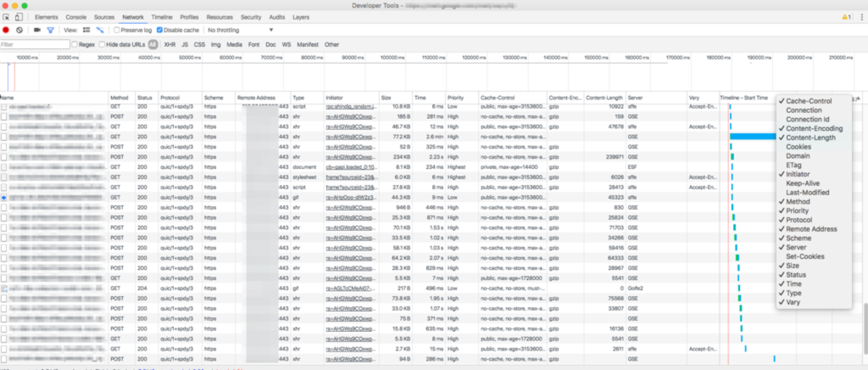The width and height of the screenshot is (868, 370).
Task: Clear the network log with the clear icon
Action: point(19,30)
